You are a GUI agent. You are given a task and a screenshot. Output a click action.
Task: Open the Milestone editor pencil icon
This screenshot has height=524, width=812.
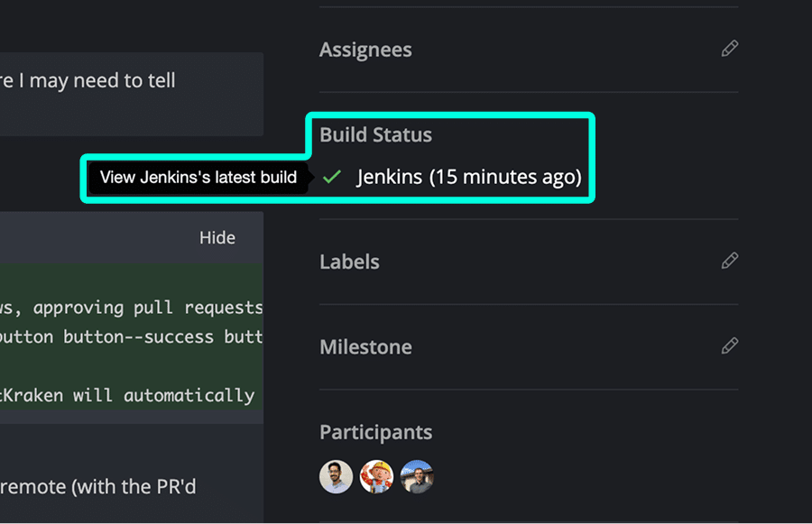(729, 346)
